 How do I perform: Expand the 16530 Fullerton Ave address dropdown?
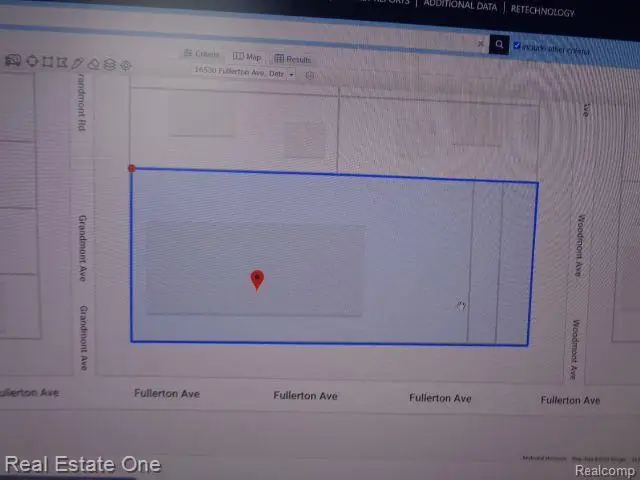pyautogui.click(x=291, y=74)
